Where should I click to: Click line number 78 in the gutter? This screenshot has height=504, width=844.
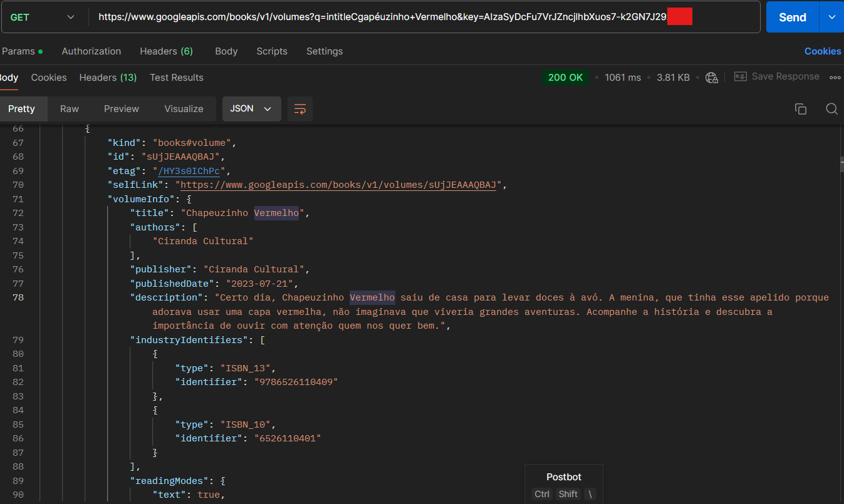click(x=18, y=297)
